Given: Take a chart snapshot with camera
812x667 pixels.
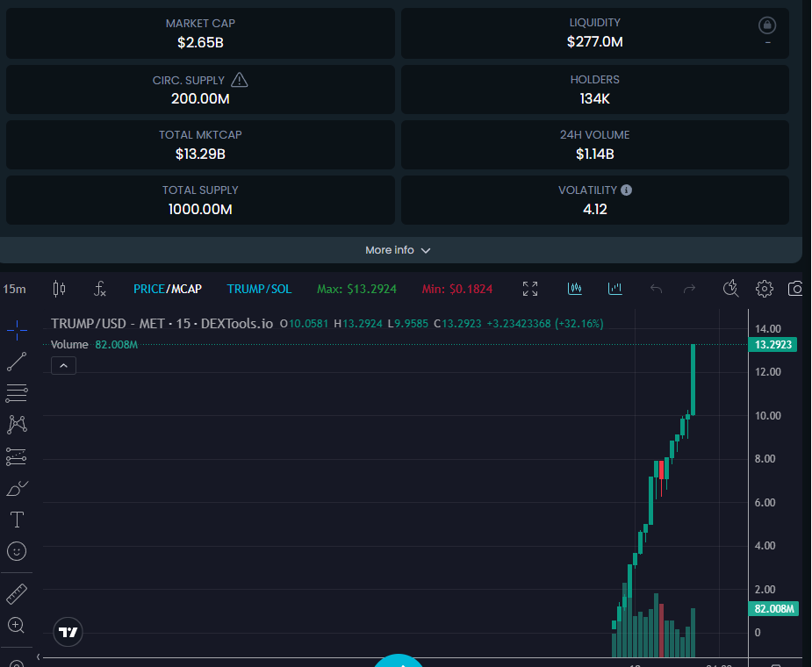Looking at the screenshot, I should 796,289.
